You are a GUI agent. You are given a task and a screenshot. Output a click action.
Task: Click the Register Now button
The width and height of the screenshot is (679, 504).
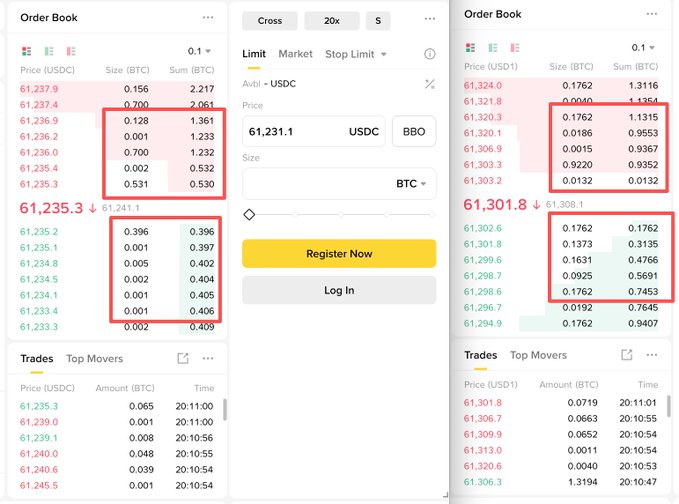tap(339, 254)
